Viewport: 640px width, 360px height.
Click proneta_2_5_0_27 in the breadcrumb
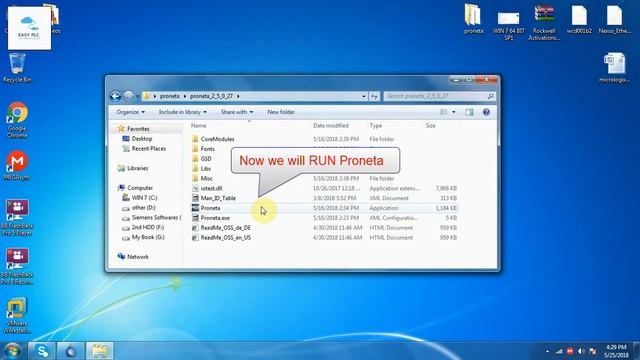(211, 96)
